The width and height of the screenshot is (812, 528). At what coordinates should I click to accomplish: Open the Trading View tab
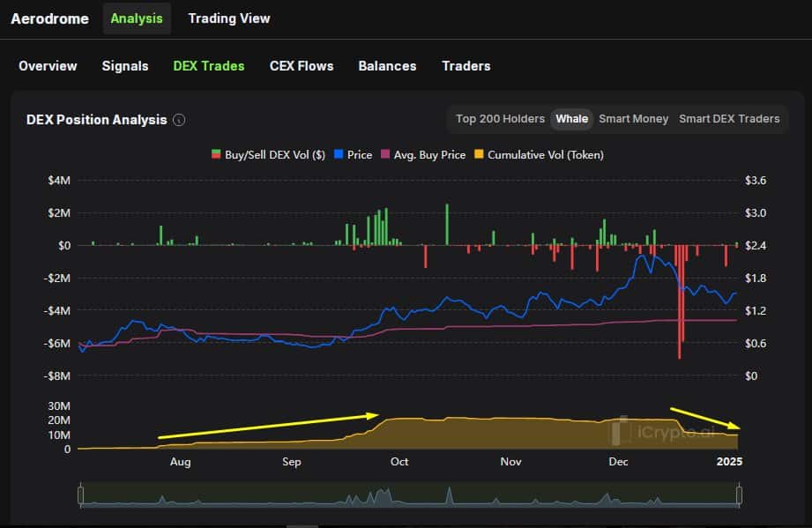(x=229, y=19)
